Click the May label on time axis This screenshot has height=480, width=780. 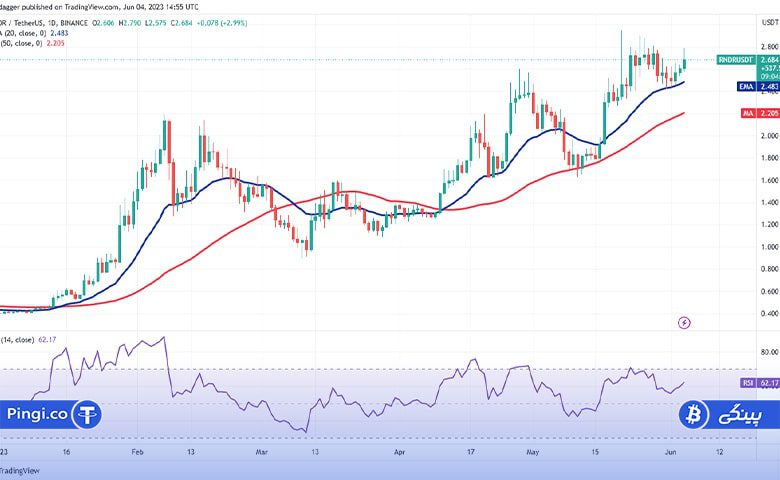532,452
